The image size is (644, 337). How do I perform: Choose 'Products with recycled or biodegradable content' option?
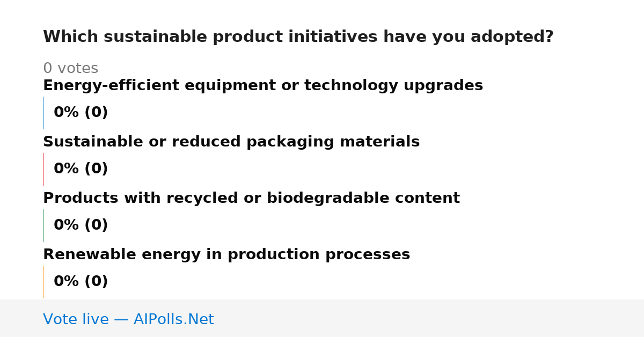pos(251,199)
